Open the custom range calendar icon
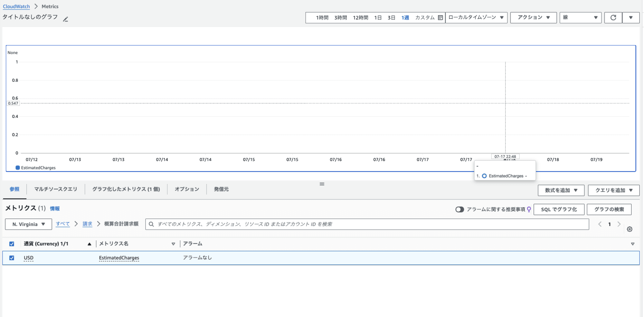644x317 pixels. click(x=440, y=18)
